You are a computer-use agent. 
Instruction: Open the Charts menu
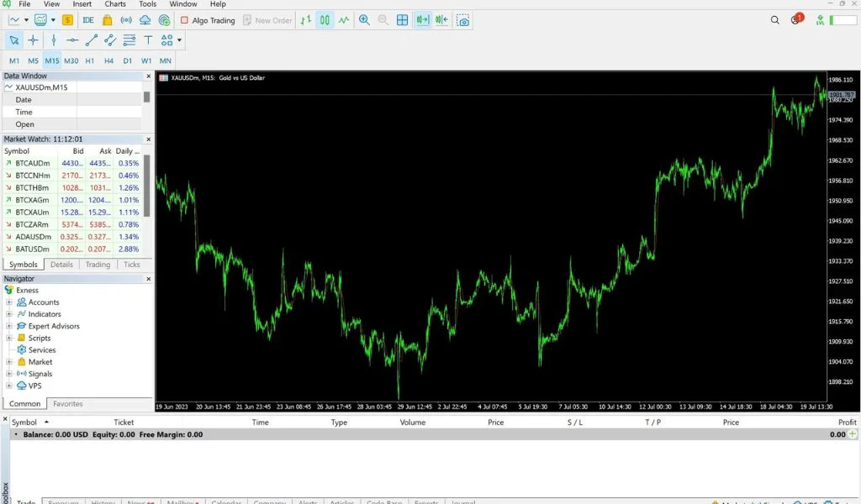[x=115, y=4]
